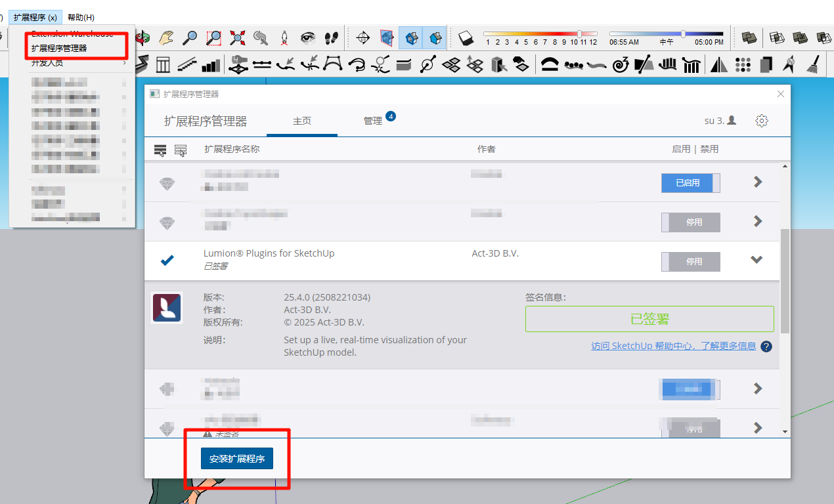Screen dimensions: 834x504
Task: Open the su 3. user account menu
Action: 720,121
